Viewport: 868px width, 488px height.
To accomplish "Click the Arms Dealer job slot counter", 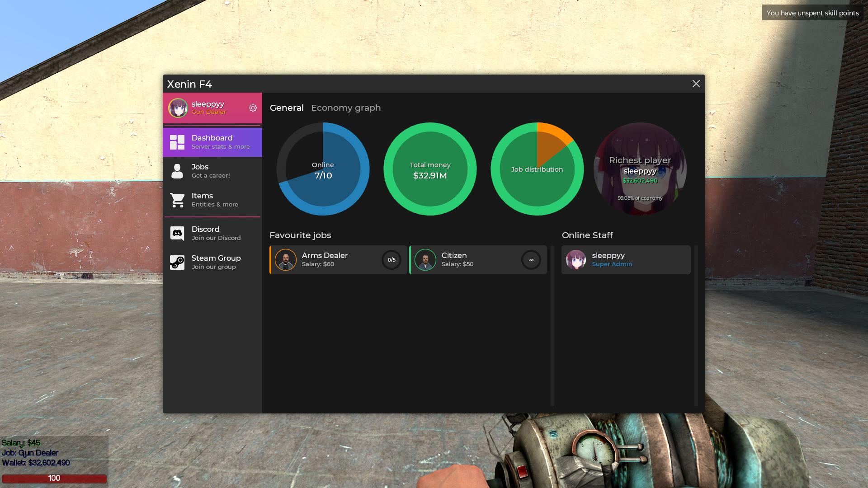I will click(391, 259).
